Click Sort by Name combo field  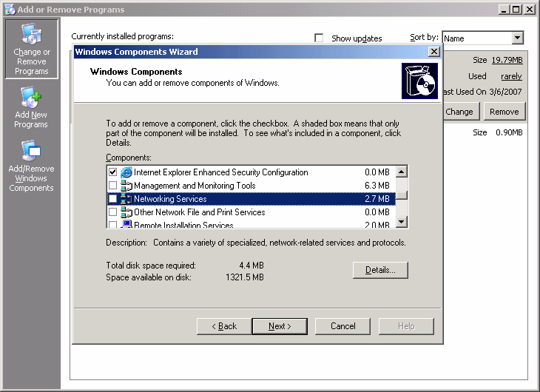[x=483, y=38]
